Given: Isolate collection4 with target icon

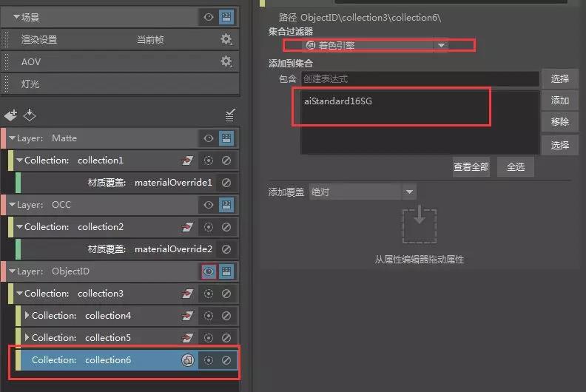Looking at the screenshot, I should click(x=209, y=316).
